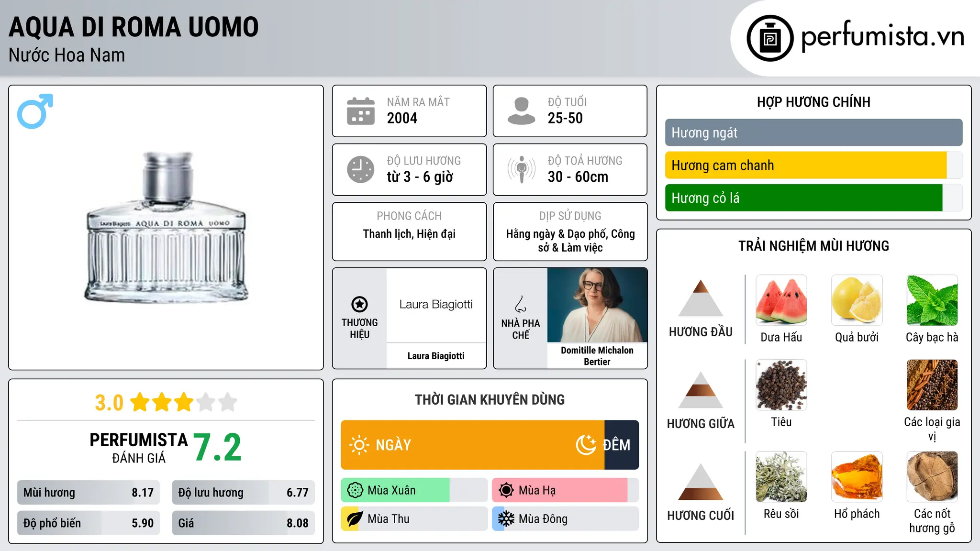
Task: Click the orange NGÀY day bar
Action: click(x=473, y=445)
